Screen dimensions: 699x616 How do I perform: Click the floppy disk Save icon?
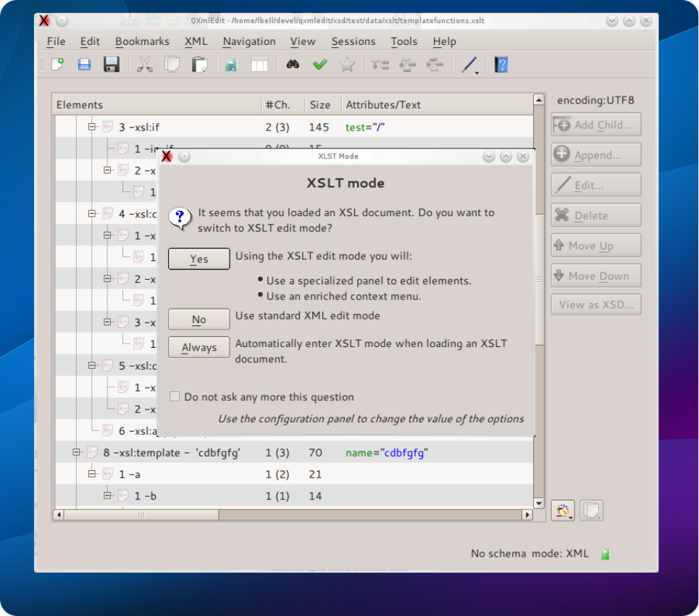click(x=112, y=65)
